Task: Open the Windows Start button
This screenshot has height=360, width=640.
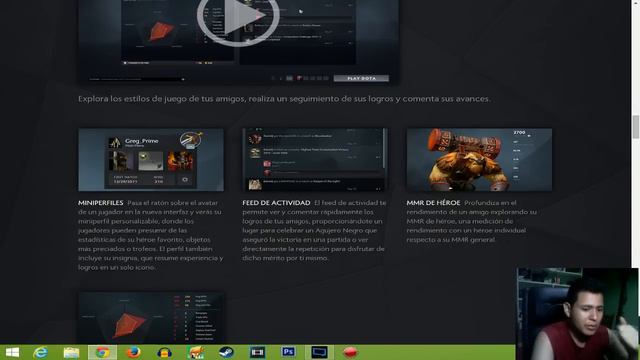Action: 12,352
